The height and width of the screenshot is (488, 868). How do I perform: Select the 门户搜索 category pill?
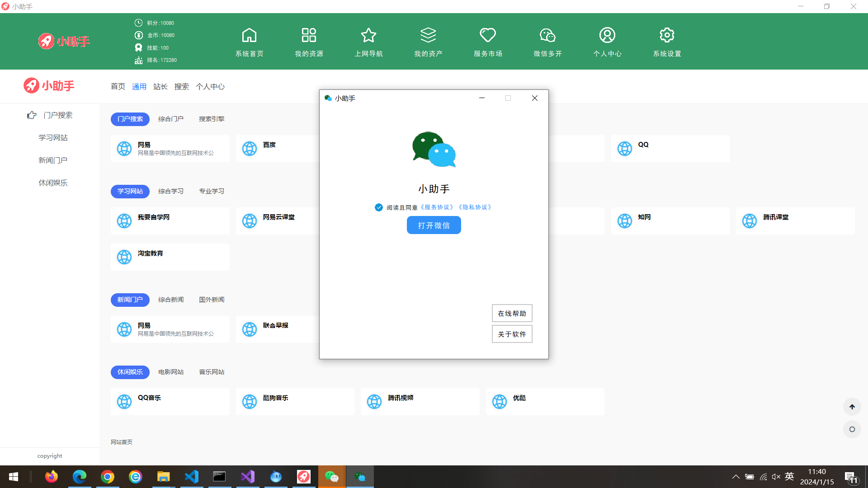(130, 119)
